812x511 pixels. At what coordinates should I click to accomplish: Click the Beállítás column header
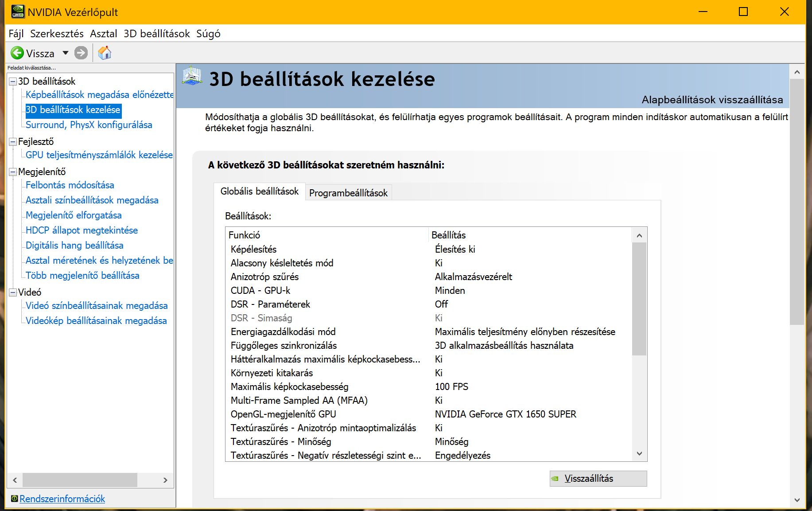530,235
